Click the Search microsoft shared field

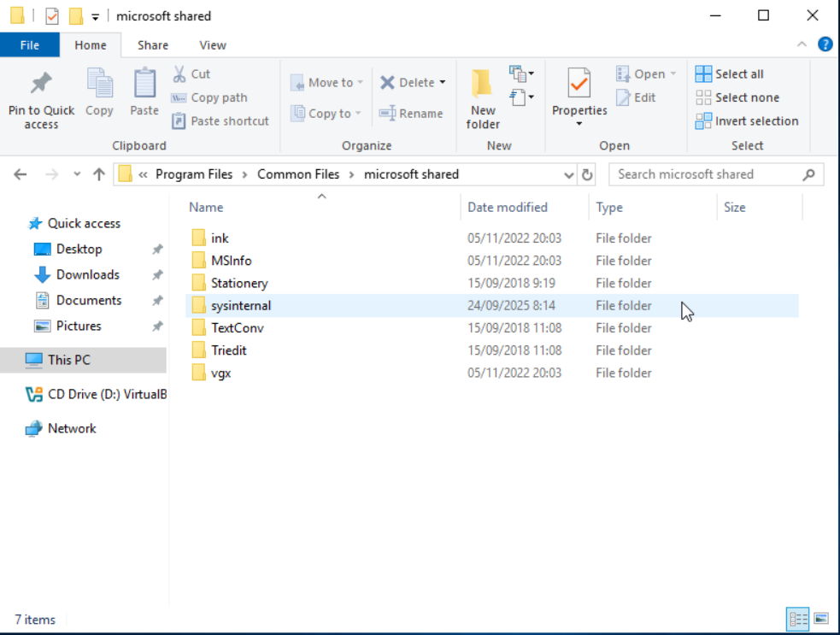pyautogui.click(x=708, y=174)
